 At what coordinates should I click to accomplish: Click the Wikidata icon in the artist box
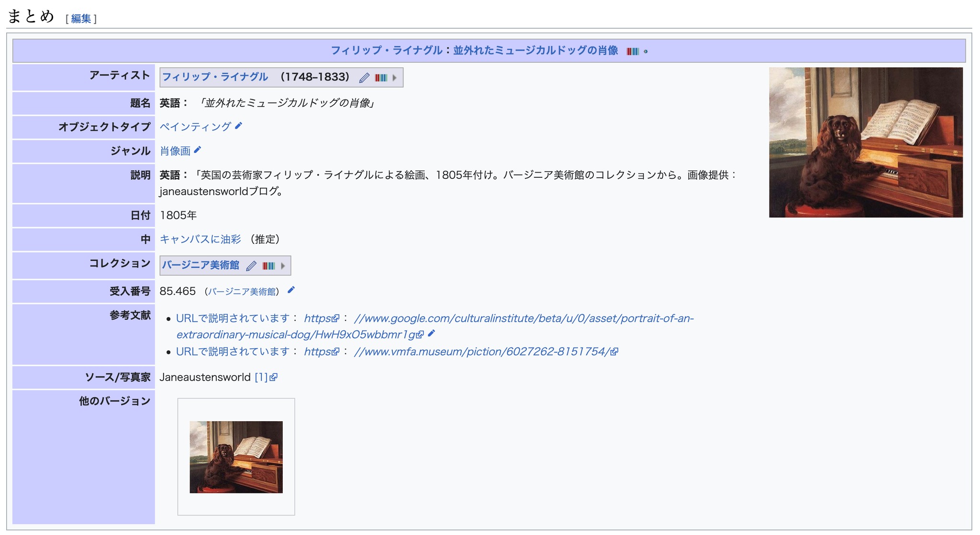coord(381,77)
